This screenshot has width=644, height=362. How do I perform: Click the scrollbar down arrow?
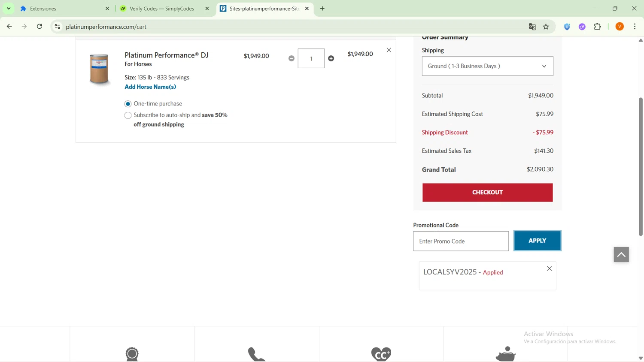641,359
